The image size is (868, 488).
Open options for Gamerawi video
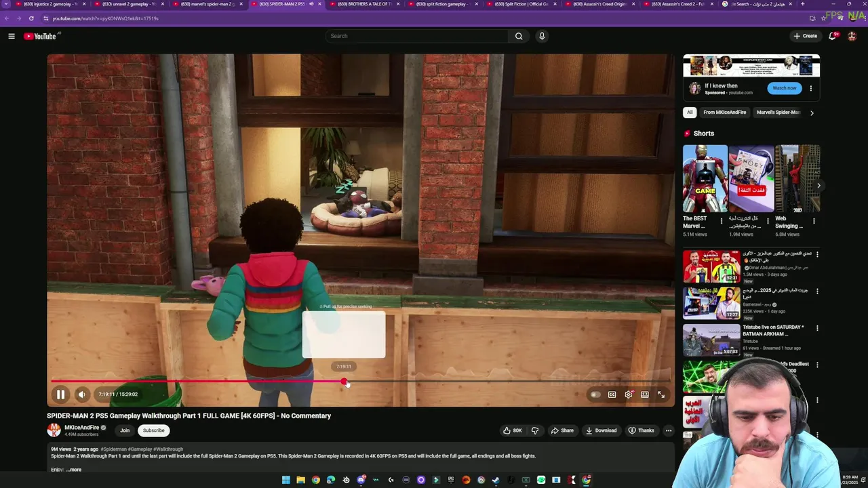point(817,291)
